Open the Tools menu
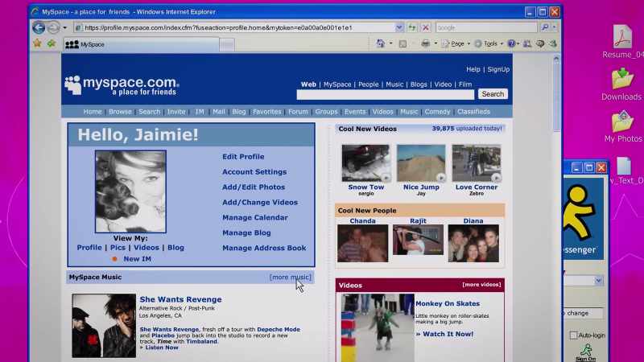 coord(489,43)
